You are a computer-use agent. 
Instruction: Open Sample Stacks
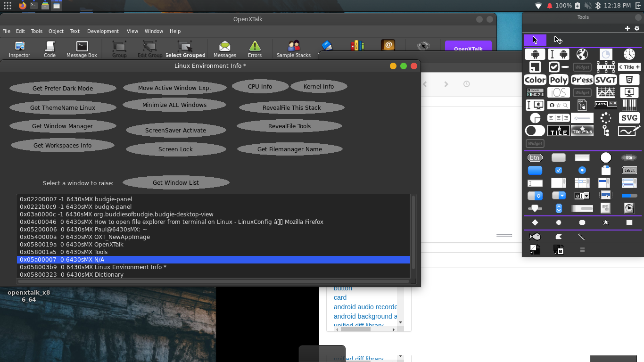click(294, 49)
